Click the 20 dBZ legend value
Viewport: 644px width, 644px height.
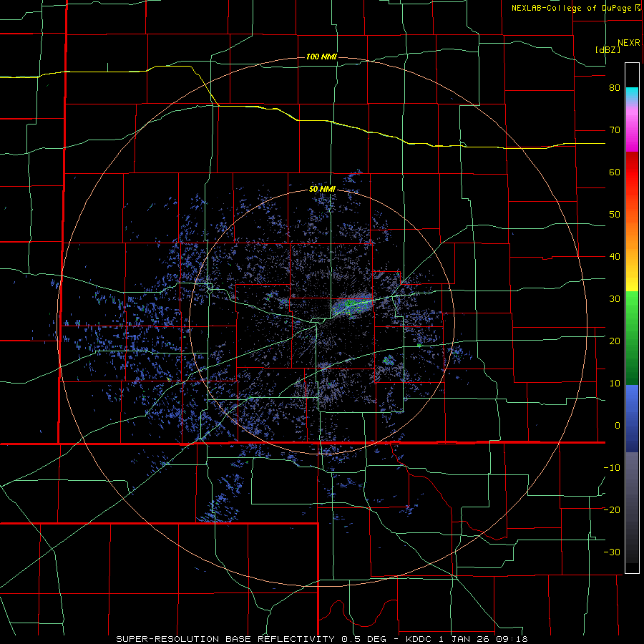tap(615, 341)
